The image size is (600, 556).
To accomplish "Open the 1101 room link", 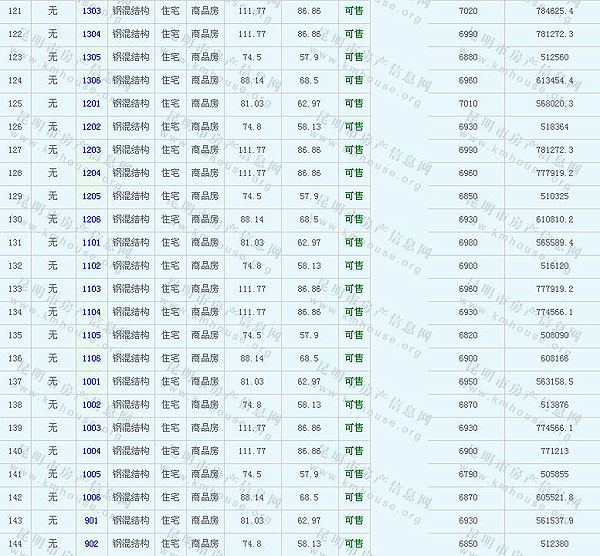I will [91, 243].
